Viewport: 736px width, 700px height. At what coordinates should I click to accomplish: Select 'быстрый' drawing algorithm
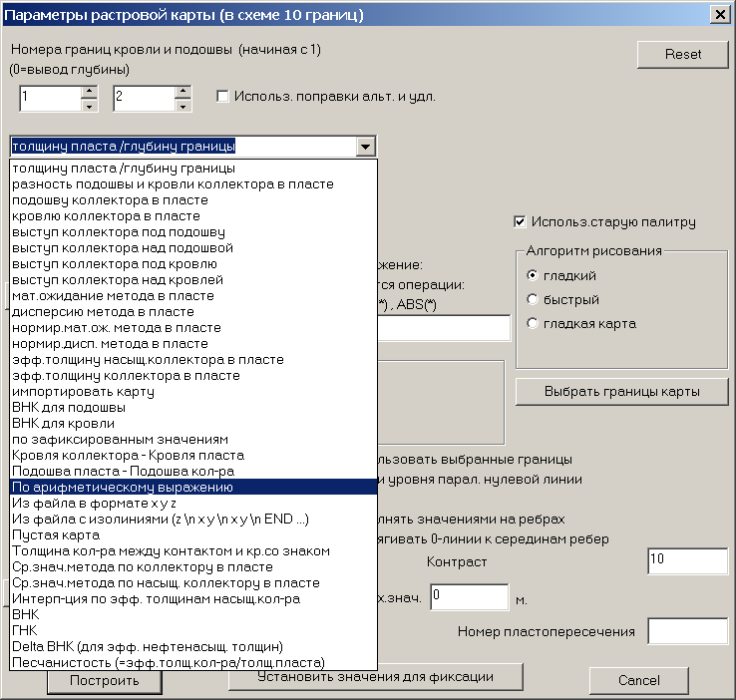533,299
